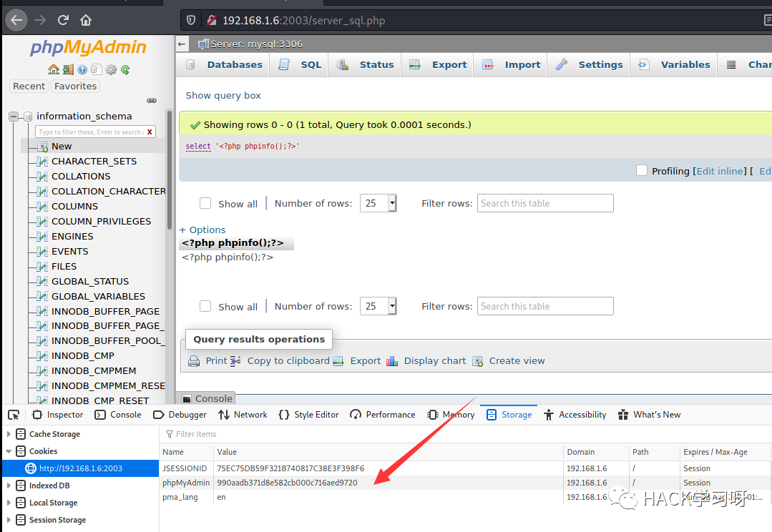This screenshot has height=532, width=772.
Task: Click the Favorites button in sidebar
Action: point(75,86)
